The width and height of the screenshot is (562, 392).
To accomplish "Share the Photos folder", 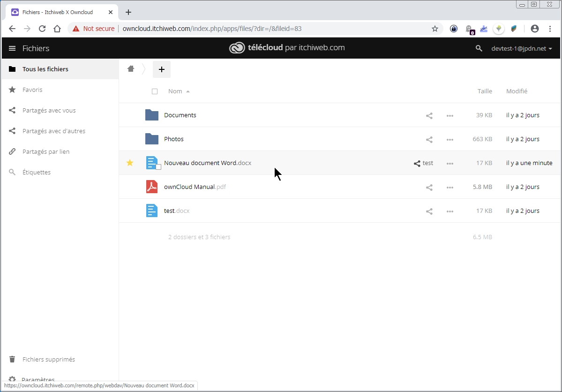I will pyautogui.click(x=429, y=140).
